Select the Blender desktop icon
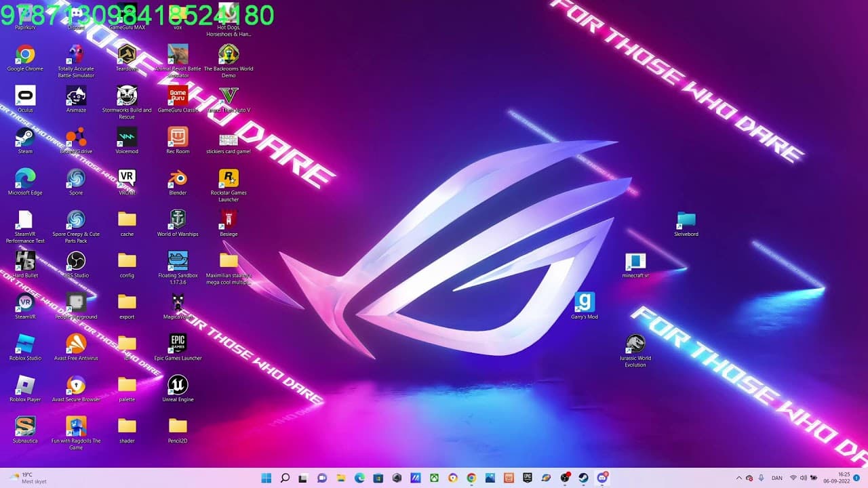Image resolution: width=868 pixels, height=488 pixels. pos(178,182)
